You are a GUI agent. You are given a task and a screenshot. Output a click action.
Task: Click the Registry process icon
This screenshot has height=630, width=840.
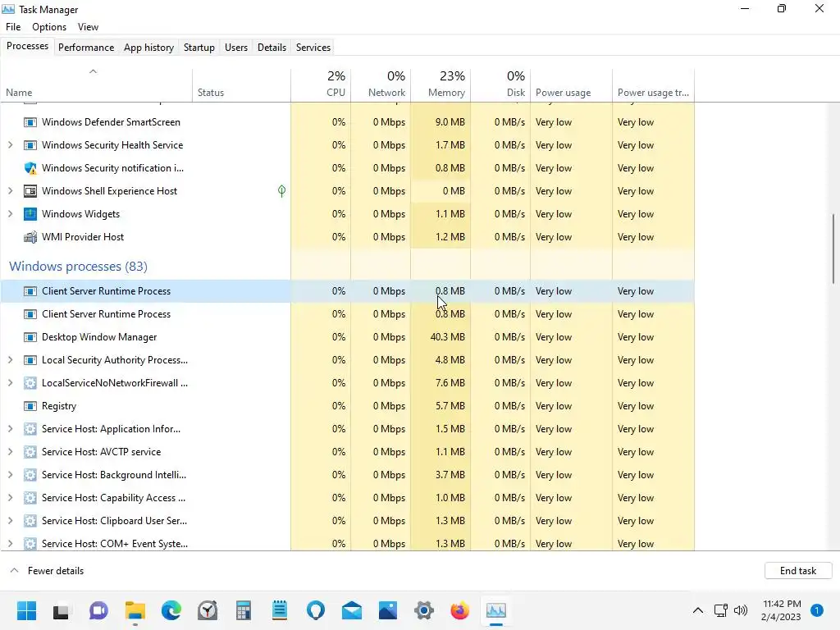[x=30, y=406]
